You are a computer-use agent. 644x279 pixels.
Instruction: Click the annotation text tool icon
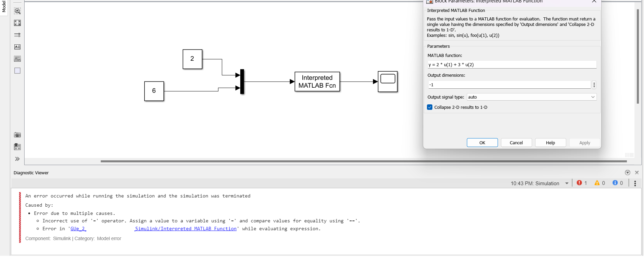click(17, 47)
